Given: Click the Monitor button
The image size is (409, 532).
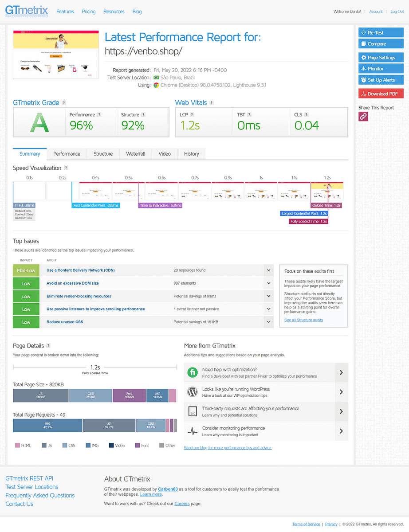Looking at the screenshot, I should point(381,69).
